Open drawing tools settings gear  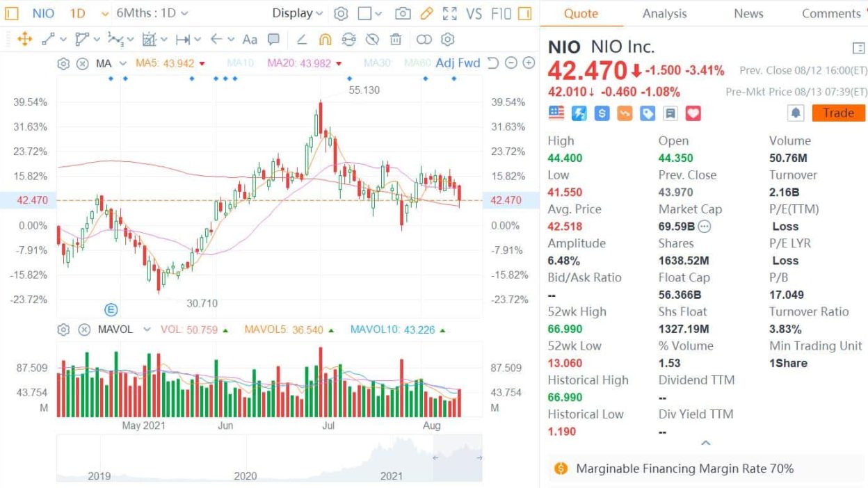pos(448,40)
